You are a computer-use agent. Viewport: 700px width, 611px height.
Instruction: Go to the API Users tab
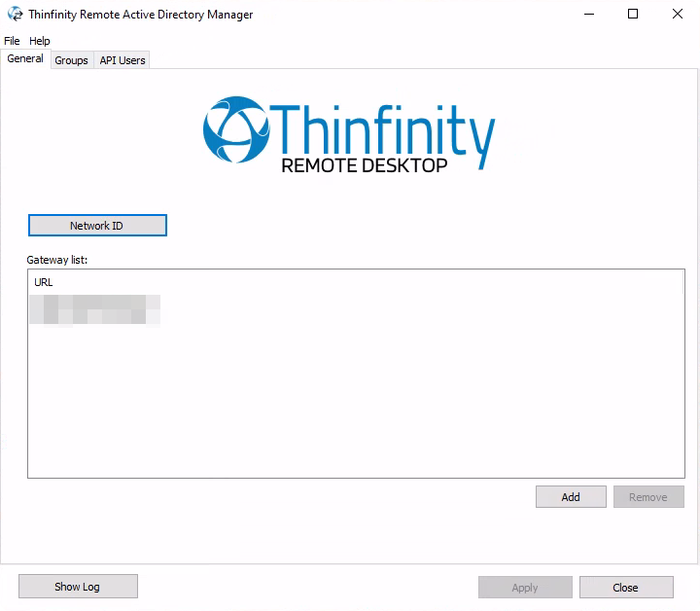point(122,60)
